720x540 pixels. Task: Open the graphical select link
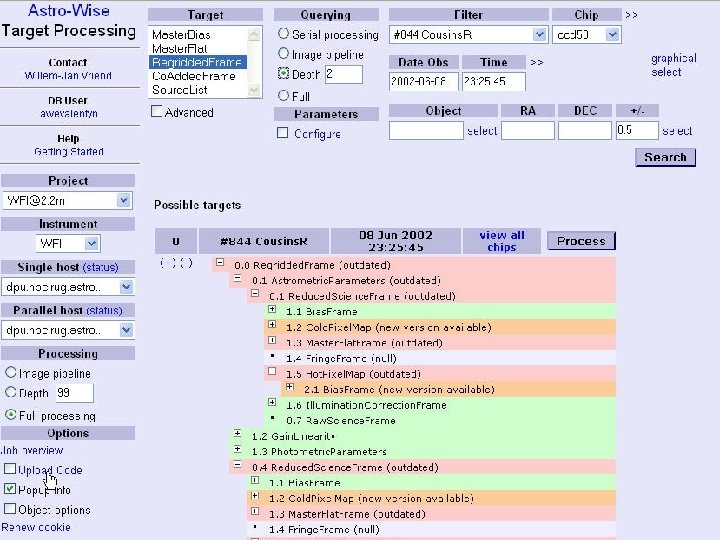click(674, 65)
